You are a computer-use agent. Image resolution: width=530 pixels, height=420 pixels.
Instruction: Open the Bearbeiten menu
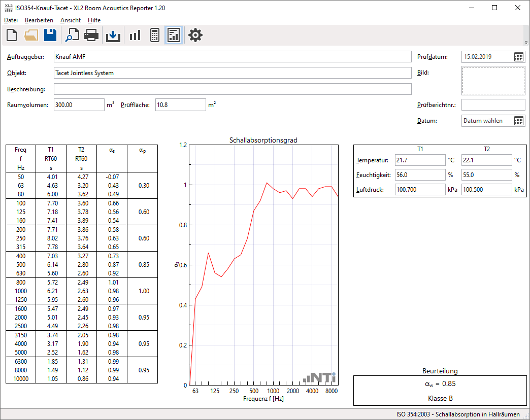point(39,20)
